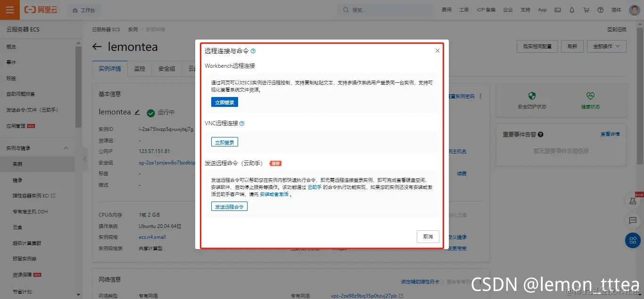Screen dimensions: 644x299
Task: Open the help question-mark icon in top bar
Action: (600, 10)
